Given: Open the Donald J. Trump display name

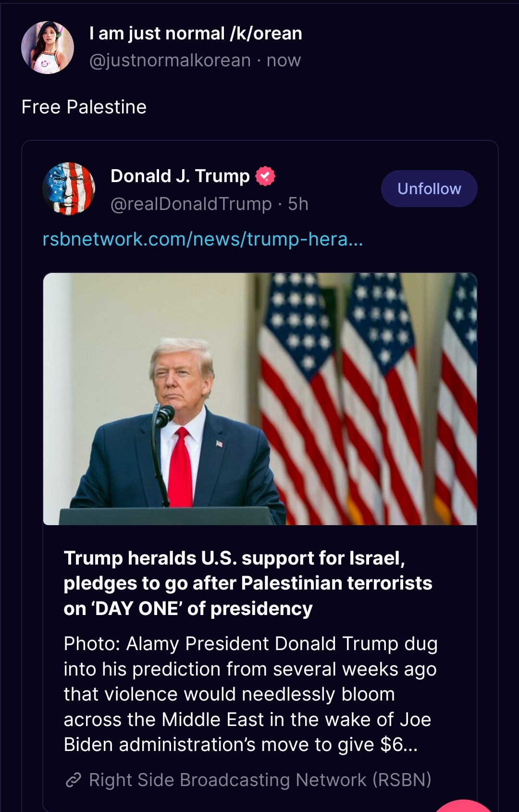Looking at the screenshot, I should tap(180, 176).
